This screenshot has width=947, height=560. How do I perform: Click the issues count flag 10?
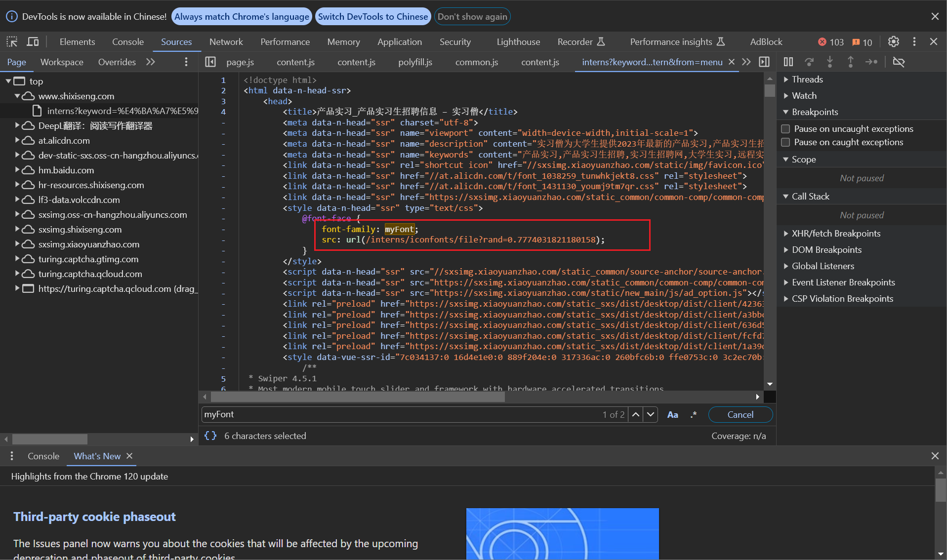click(863, 42)
